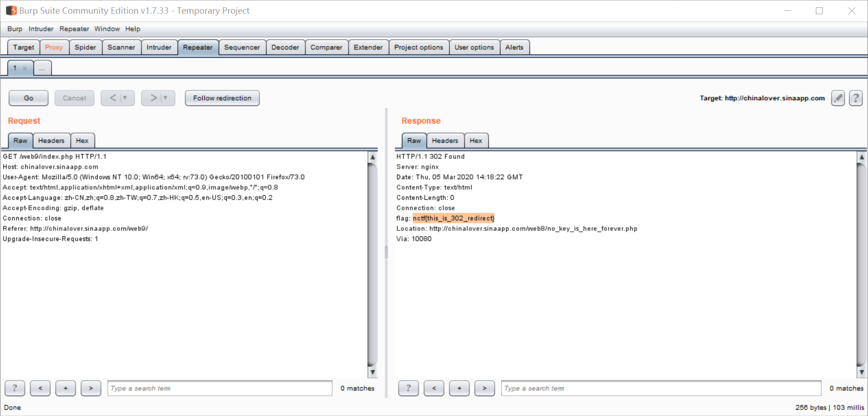Switch Request view to Hex
The image size is (868, 416).
pos(82,140)
